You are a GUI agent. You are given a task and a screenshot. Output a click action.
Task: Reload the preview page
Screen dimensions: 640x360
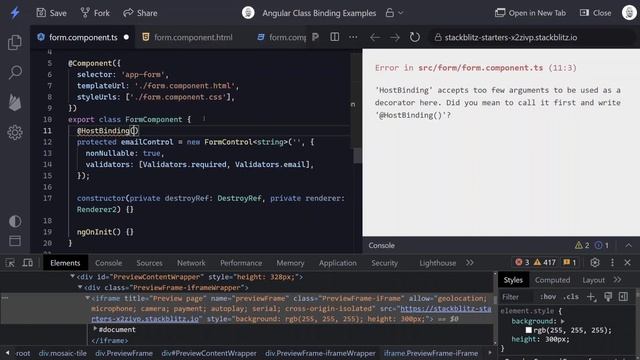tap(415, 37)
